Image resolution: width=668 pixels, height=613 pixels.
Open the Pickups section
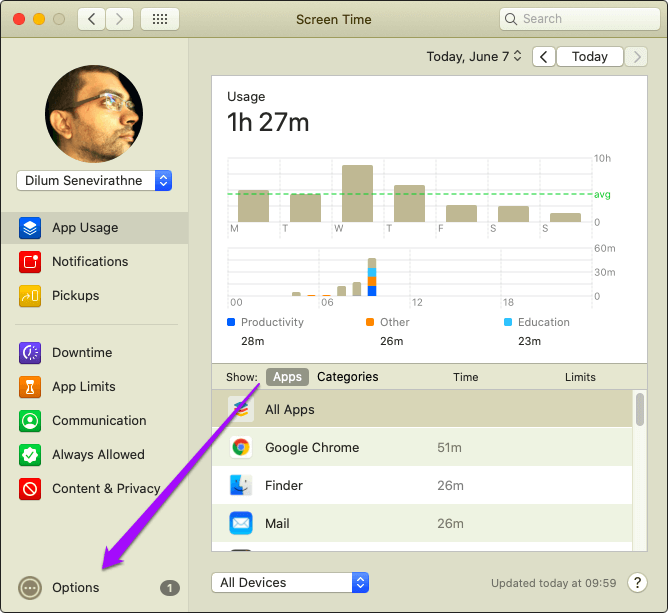[75, 296]
